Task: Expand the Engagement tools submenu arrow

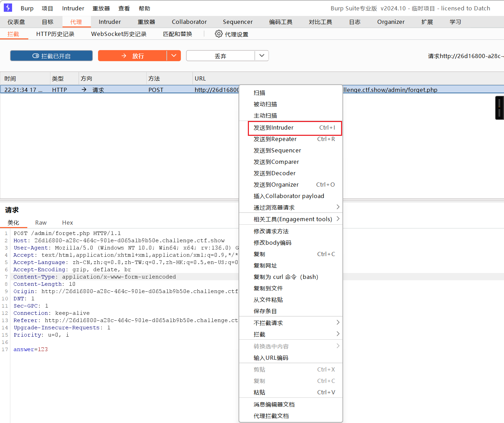Action: click(x=338, y=219)
